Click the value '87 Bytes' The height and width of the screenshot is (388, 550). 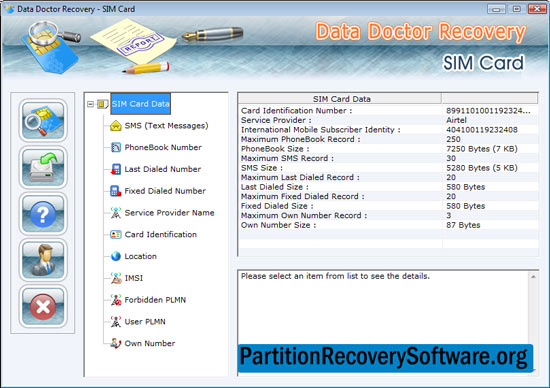(463, 225)
